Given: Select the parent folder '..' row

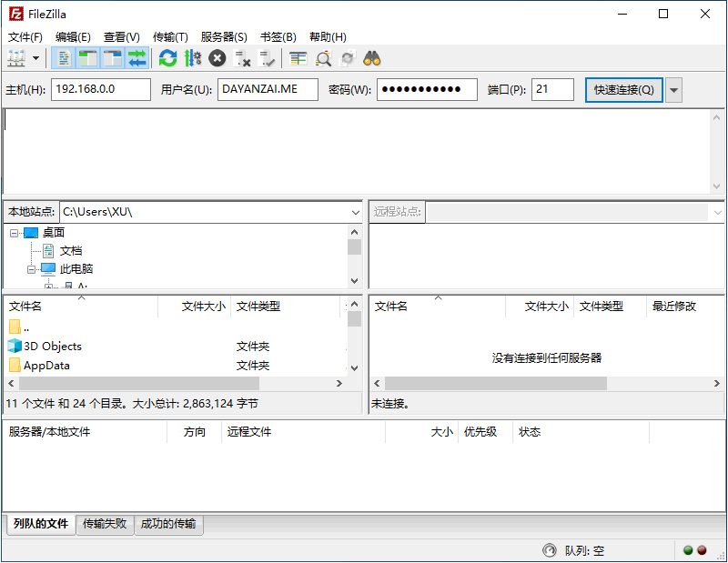Looking at the screenshot, I should [177, 327].
